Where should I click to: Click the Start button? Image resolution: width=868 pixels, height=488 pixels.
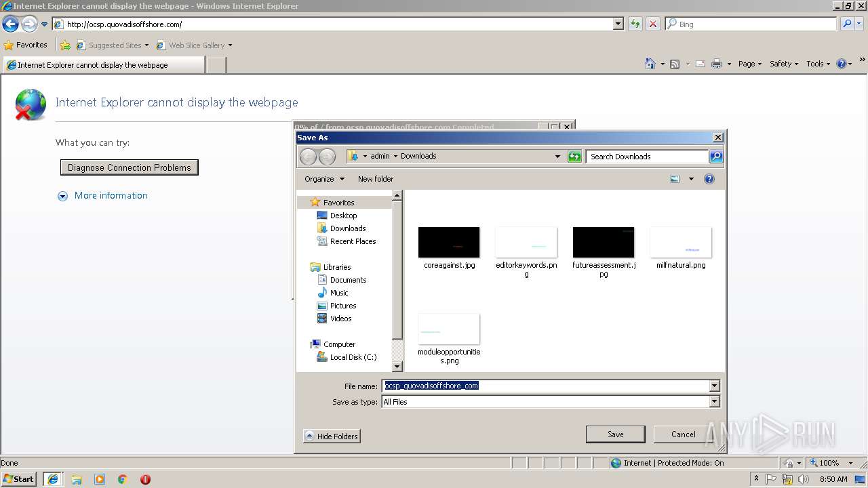coord(19,479)
